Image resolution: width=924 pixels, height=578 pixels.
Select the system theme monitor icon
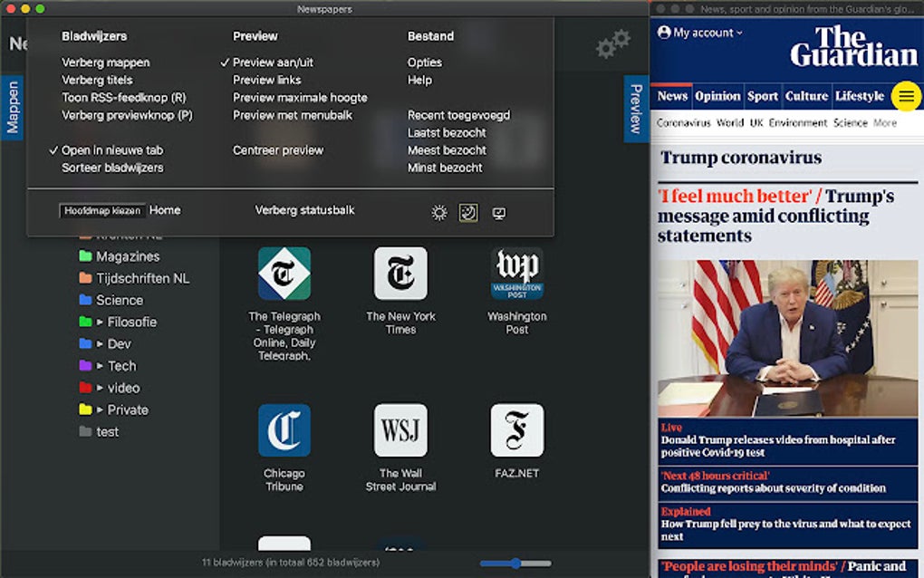tap(498, 213)
